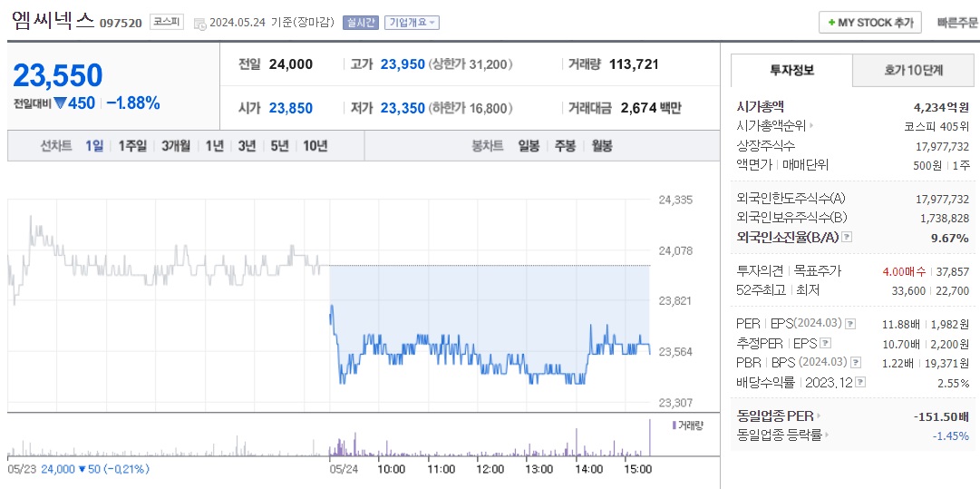Click the purple 거래량 legend marker

coord(674,425)
